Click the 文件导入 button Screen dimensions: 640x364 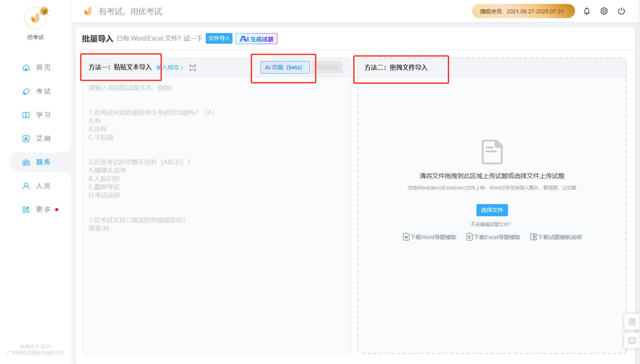(x=219, y=38)
